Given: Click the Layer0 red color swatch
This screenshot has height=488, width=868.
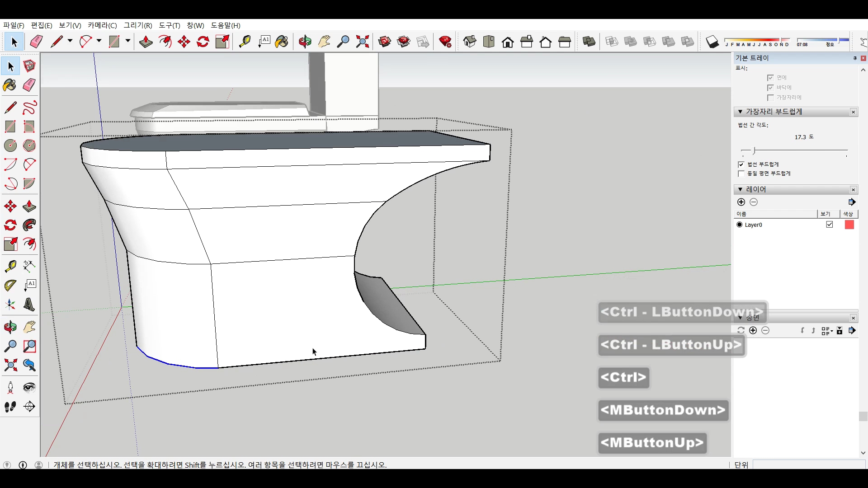Looking at the screenshot, I should [849, 225].
